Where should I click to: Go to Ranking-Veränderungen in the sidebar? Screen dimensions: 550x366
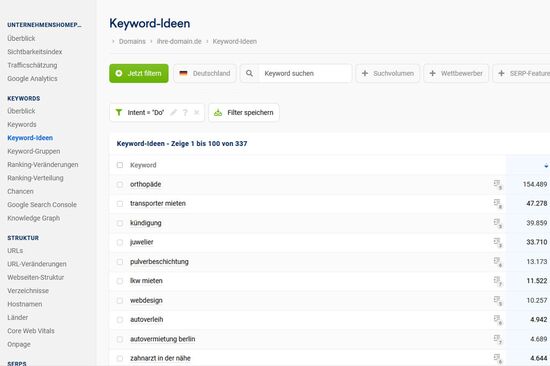click(43, 165)
